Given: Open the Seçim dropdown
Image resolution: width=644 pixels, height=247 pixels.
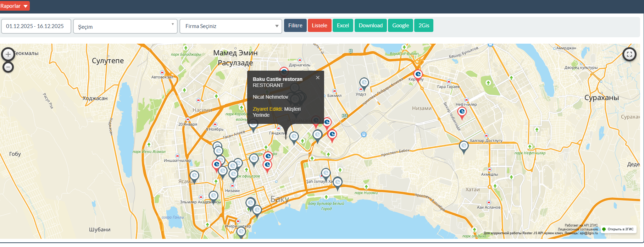Looking at the screenshot, I should pyautogui.click(x=125, y=27).
